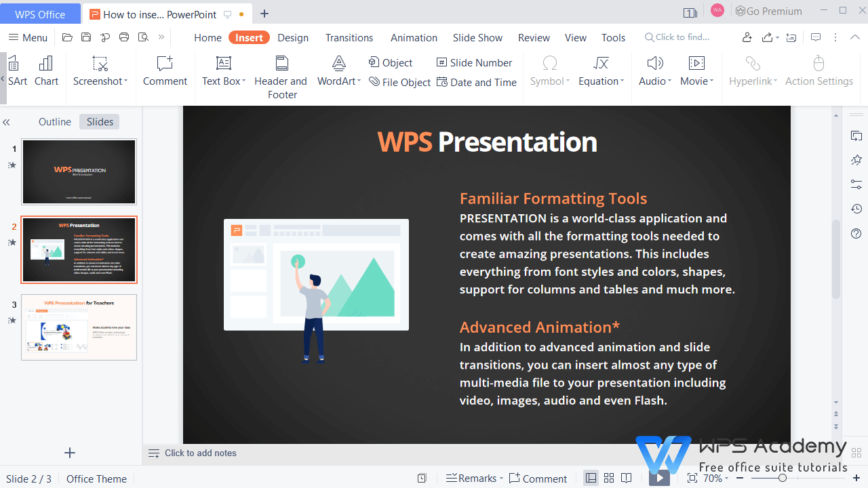Open the Menu button
Screen dimensions: 868x488
28,37
